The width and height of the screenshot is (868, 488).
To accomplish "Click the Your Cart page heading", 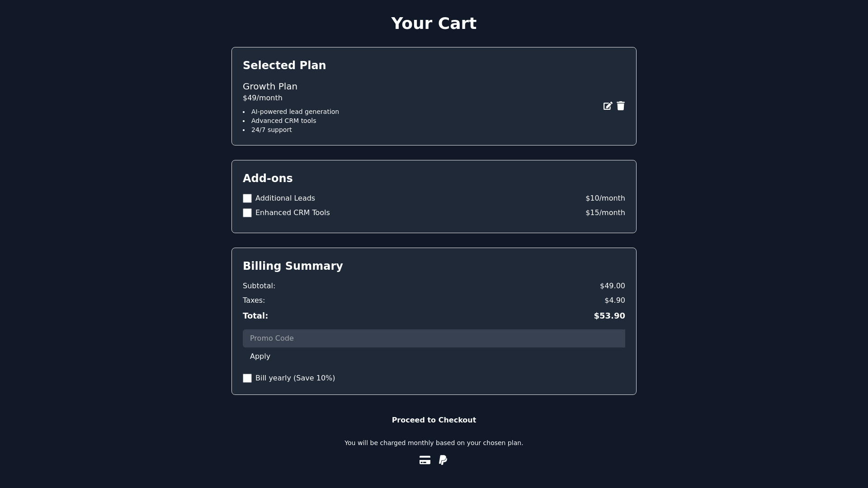I will pyautogui.click(x=434, y=23).
